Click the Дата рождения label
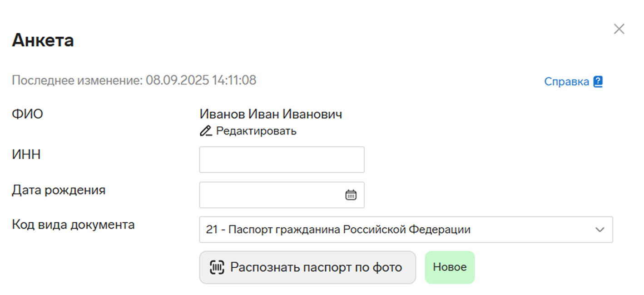 (59, 190)
